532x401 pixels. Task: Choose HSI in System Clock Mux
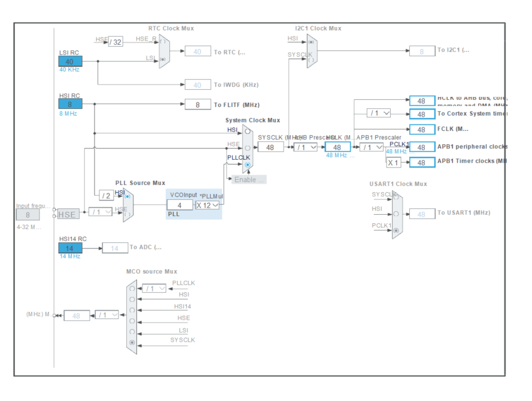tap(248, 131)
